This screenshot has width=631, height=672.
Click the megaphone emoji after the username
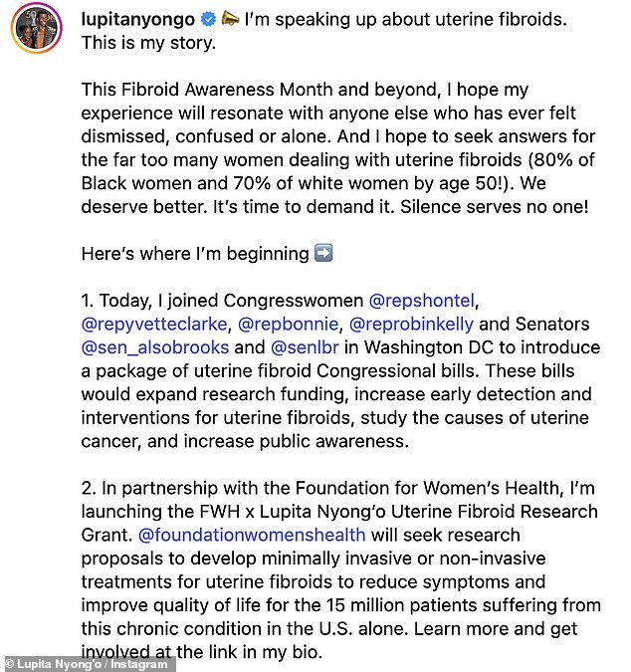coord(229,19)
